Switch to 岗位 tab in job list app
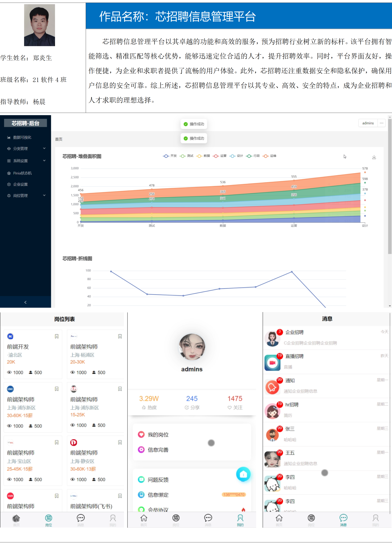The image size is (392, 545). [48, 520]
